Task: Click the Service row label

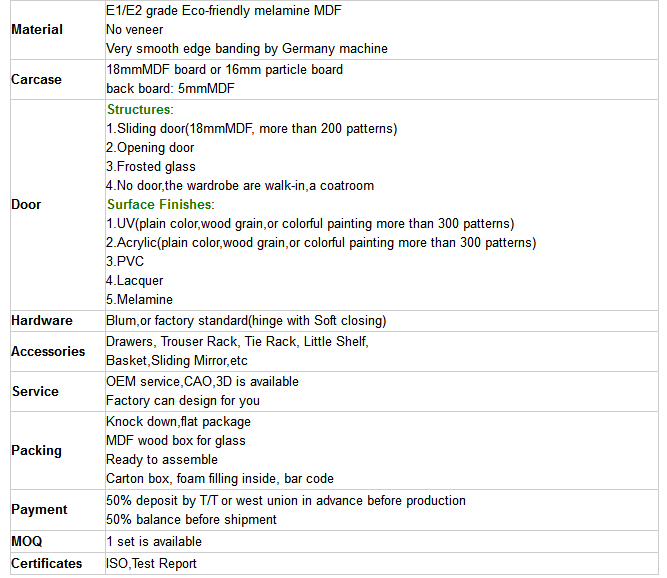Action: pyautogui.click(x=35, y=391)
